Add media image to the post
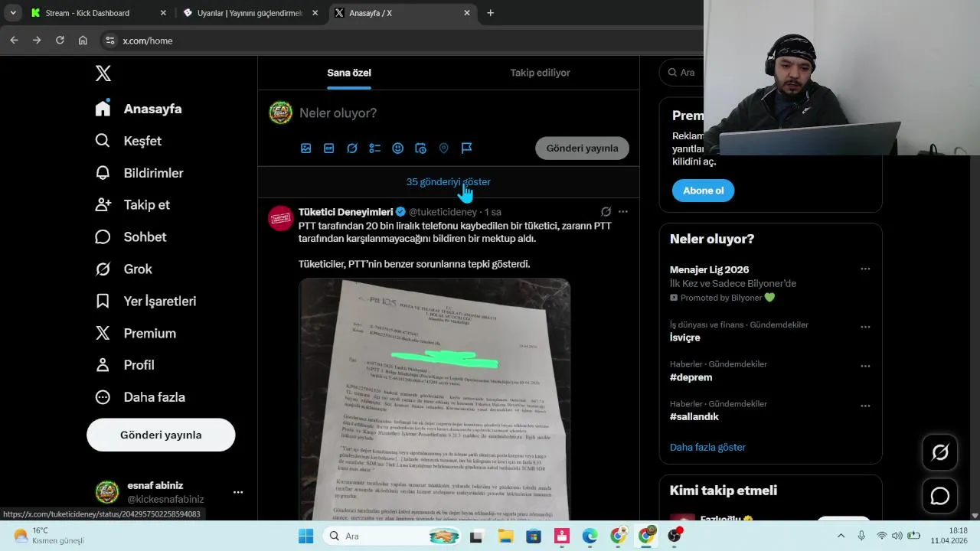980x551 pixels. 306,148
